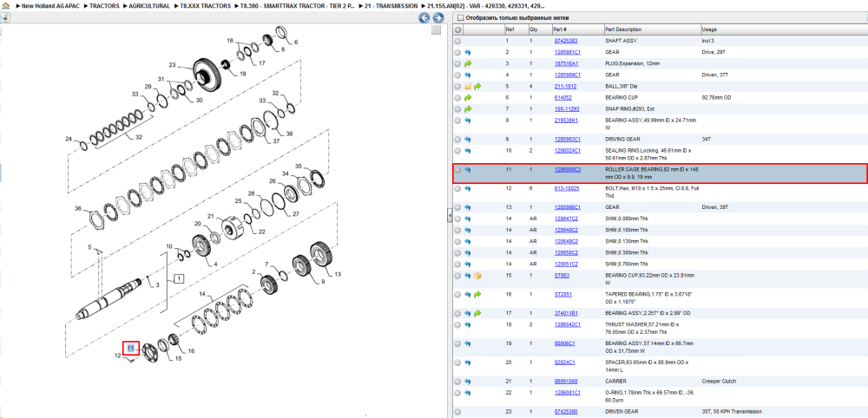Open part number link 86991568

pos(565,382)
